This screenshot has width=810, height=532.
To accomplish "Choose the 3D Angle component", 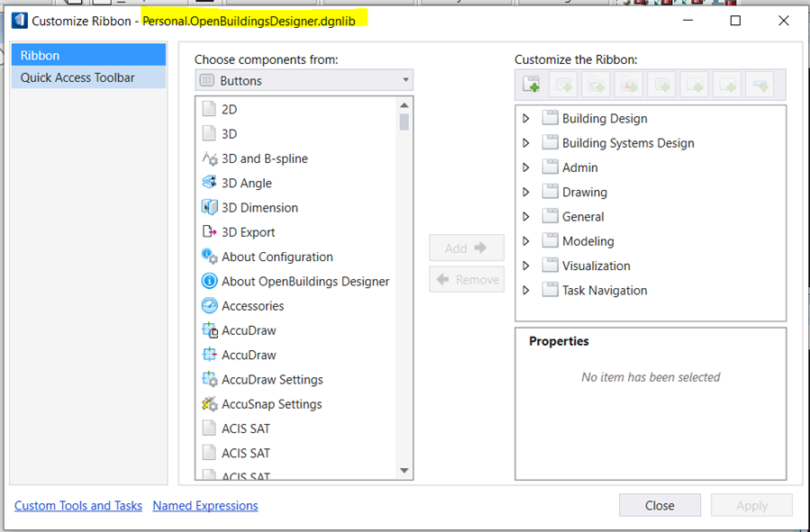I will click(x=237, y=183).
